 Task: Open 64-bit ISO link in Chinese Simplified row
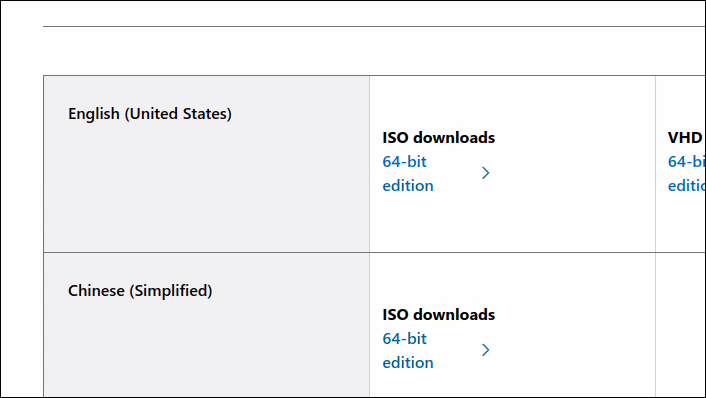(408, 350)
